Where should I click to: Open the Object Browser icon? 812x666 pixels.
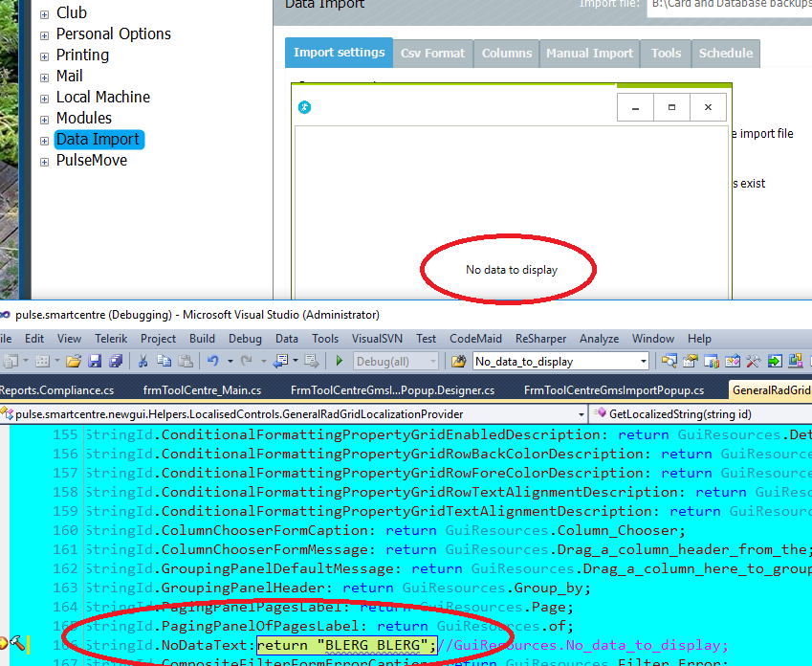pyautogui.click(x=711, y=362)
